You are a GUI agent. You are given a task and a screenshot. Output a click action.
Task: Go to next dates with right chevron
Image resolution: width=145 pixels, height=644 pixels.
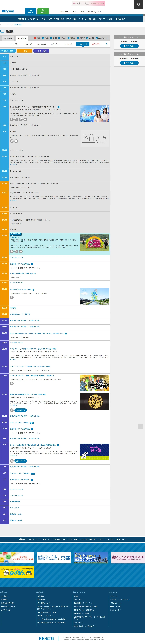pos(107,44)
